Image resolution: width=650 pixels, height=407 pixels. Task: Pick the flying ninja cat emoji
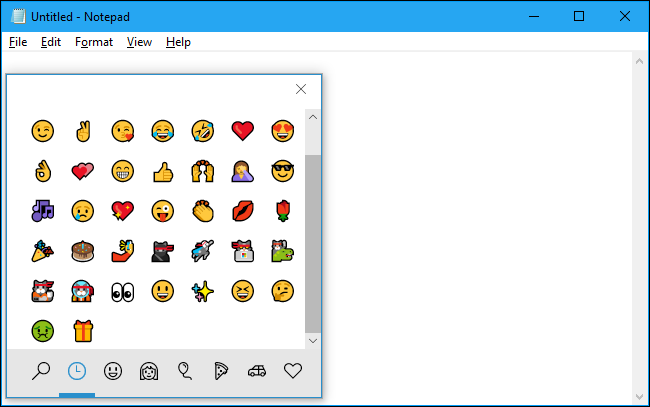[203, 251]
